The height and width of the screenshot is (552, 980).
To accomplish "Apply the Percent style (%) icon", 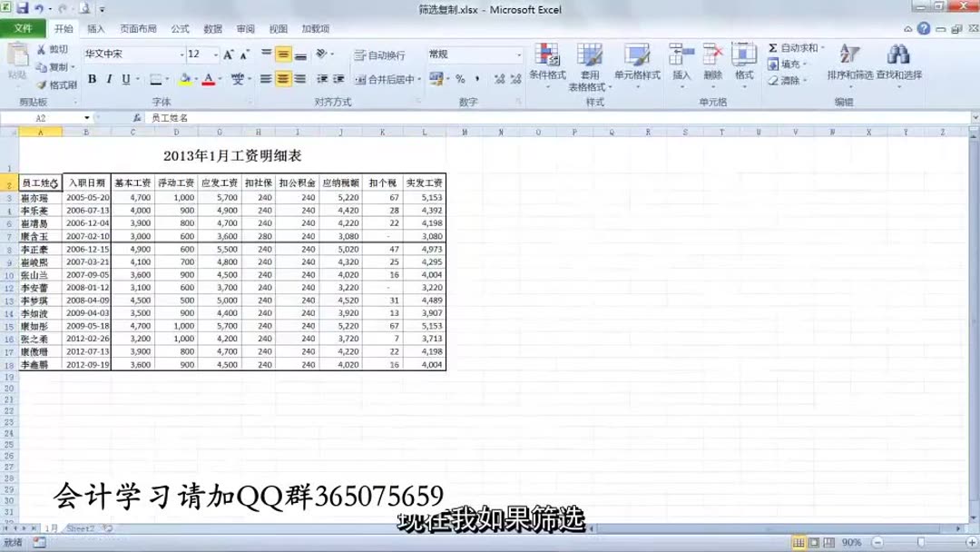I will (459, 80).
